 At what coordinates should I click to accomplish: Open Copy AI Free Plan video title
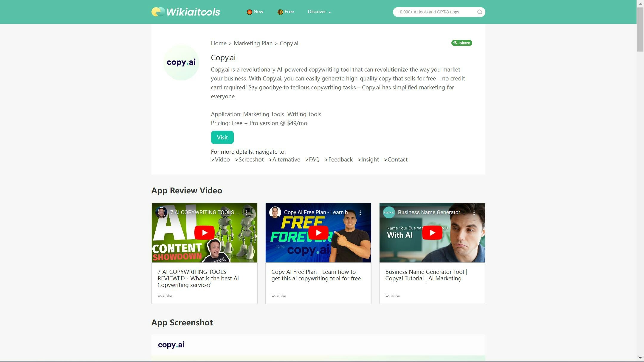coord(316,275)
